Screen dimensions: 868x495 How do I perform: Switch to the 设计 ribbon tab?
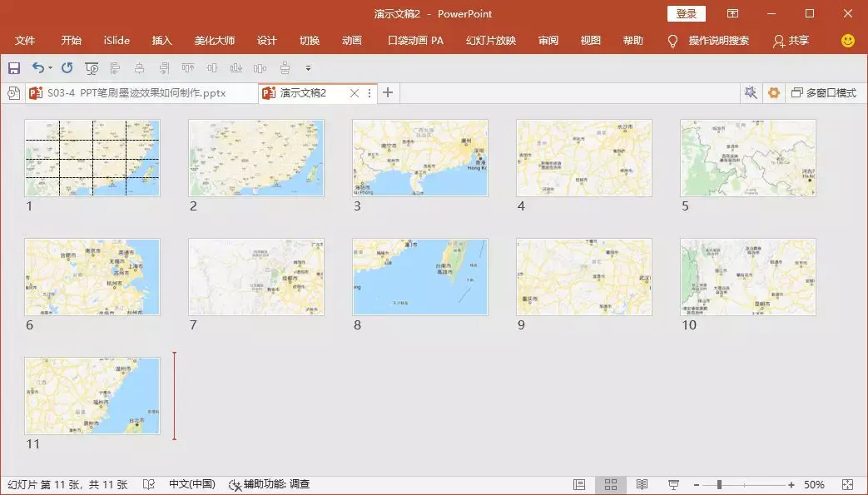(267, 41)
